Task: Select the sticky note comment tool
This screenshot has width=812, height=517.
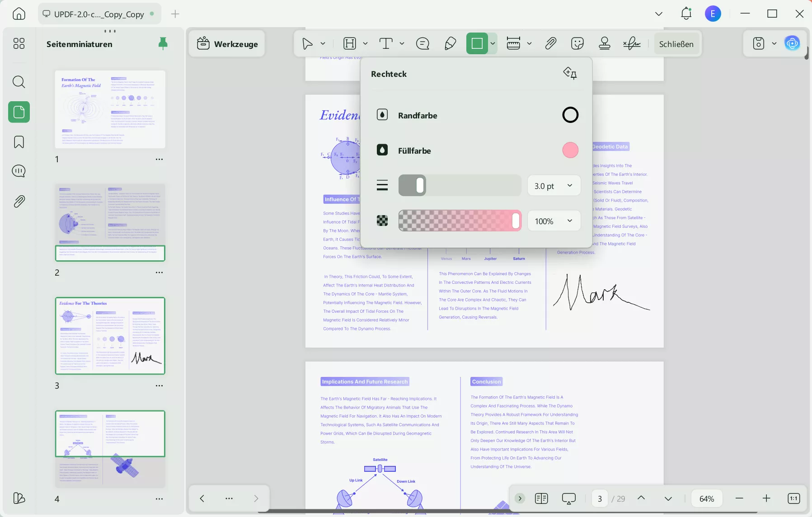Action: [x=422, y=44]
